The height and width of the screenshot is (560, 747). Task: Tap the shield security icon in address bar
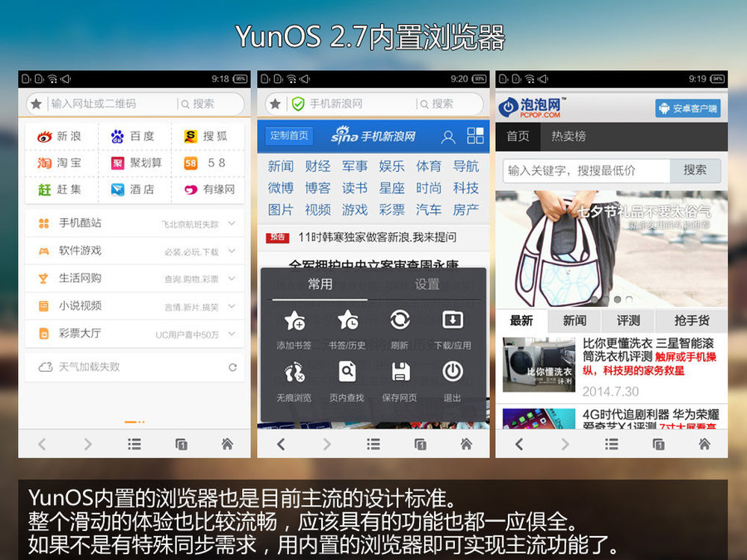click(x=298, y=104)
